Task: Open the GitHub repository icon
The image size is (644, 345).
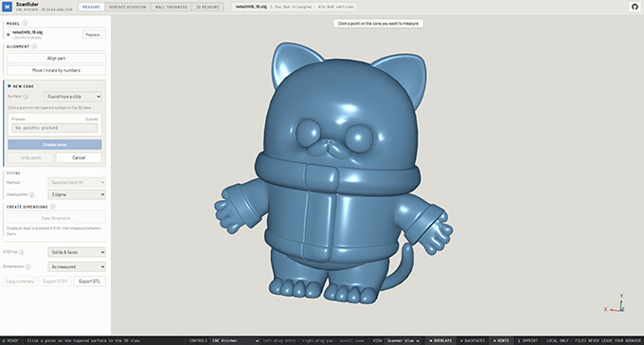Action: point(635,7)
